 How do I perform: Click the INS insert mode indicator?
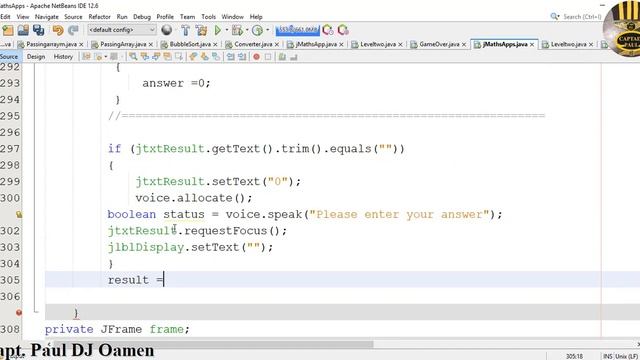(x=607, y=356)
